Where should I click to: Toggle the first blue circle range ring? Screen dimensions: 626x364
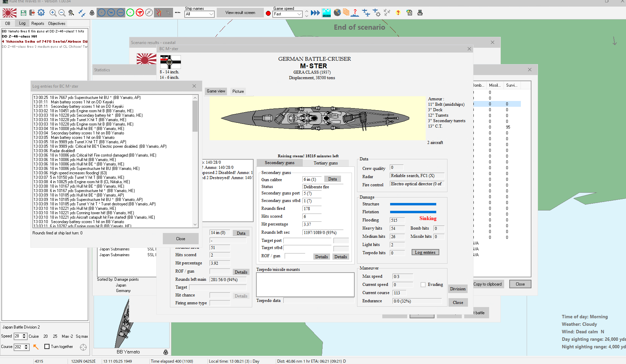(102, 13)
